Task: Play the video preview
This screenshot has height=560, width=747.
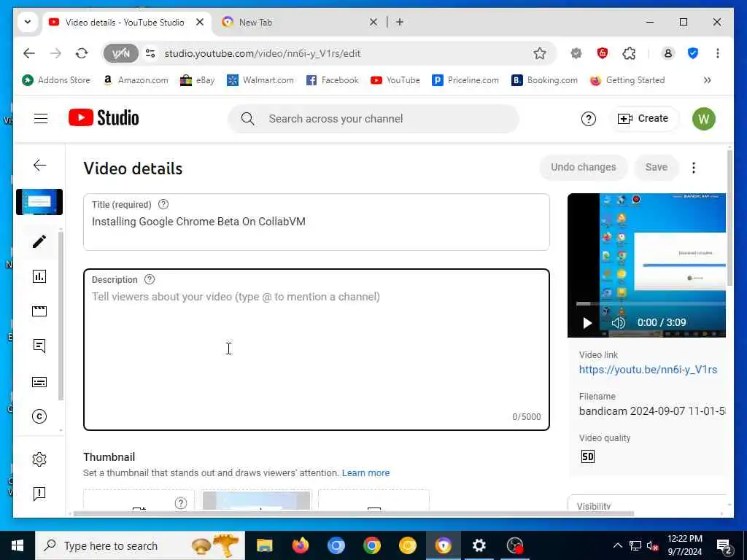Action: click(x=587, y=323)
